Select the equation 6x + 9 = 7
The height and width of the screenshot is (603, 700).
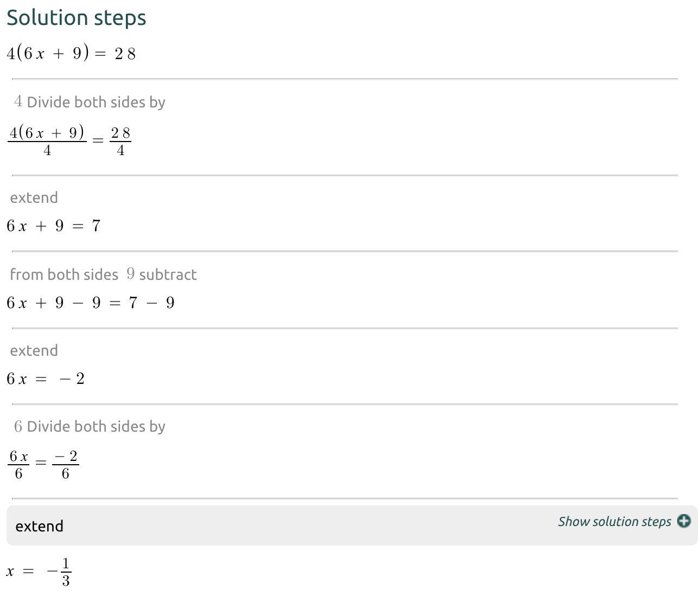point(53,226)
